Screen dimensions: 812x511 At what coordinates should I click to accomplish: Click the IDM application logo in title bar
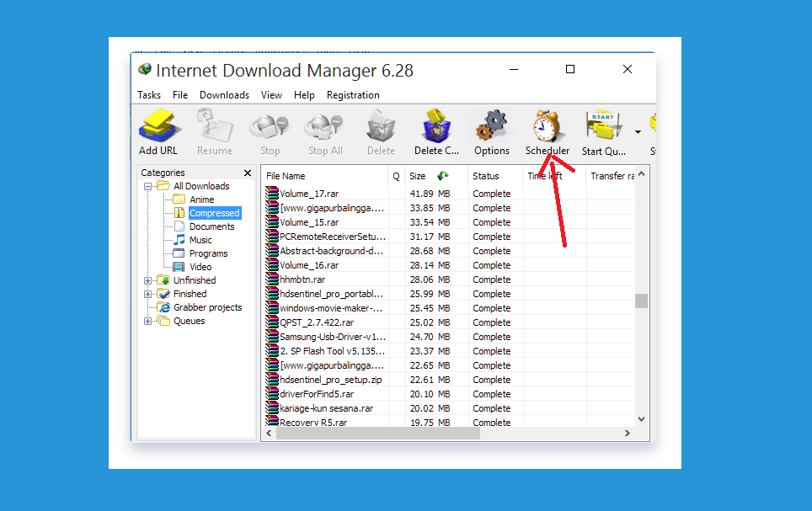pos(145,69)
